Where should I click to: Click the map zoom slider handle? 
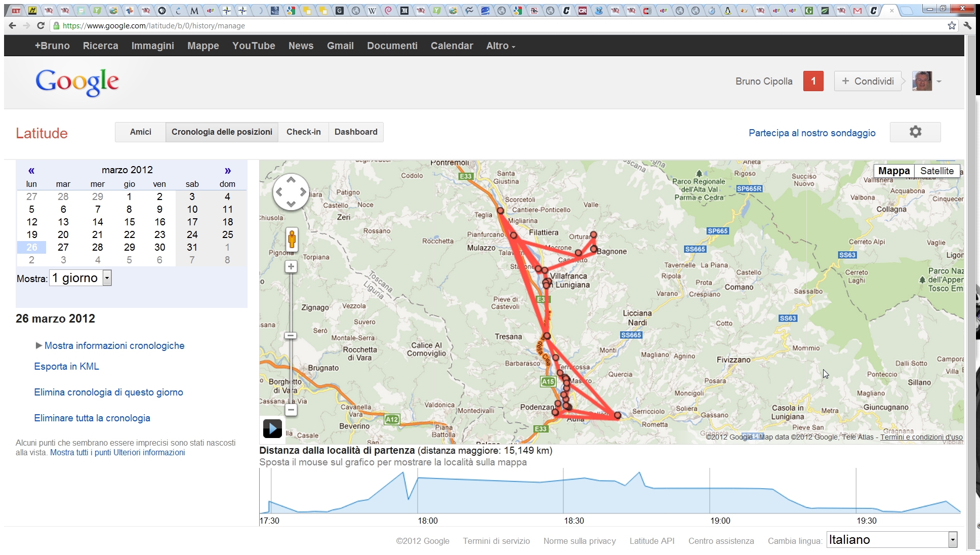[x=291, y=336]
